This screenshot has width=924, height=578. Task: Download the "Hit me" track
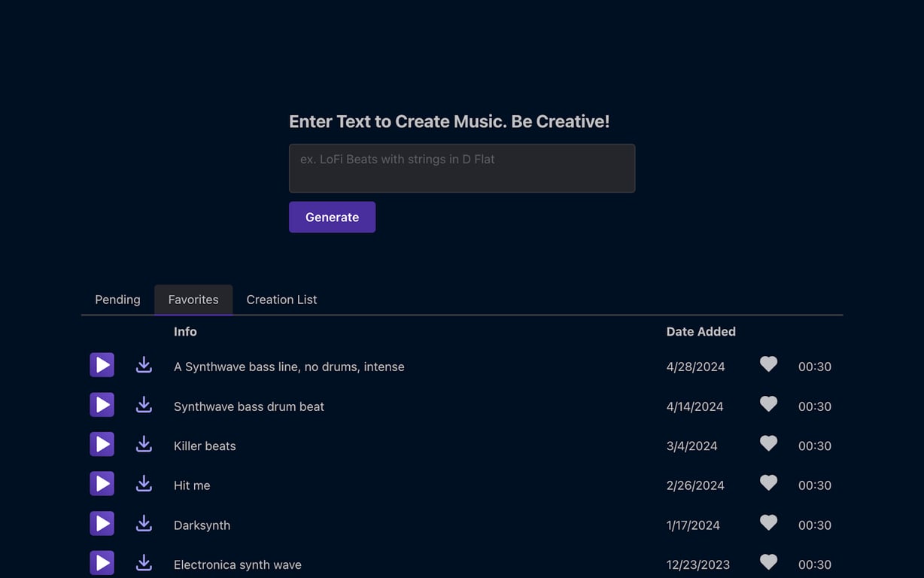tap(144, 483)
